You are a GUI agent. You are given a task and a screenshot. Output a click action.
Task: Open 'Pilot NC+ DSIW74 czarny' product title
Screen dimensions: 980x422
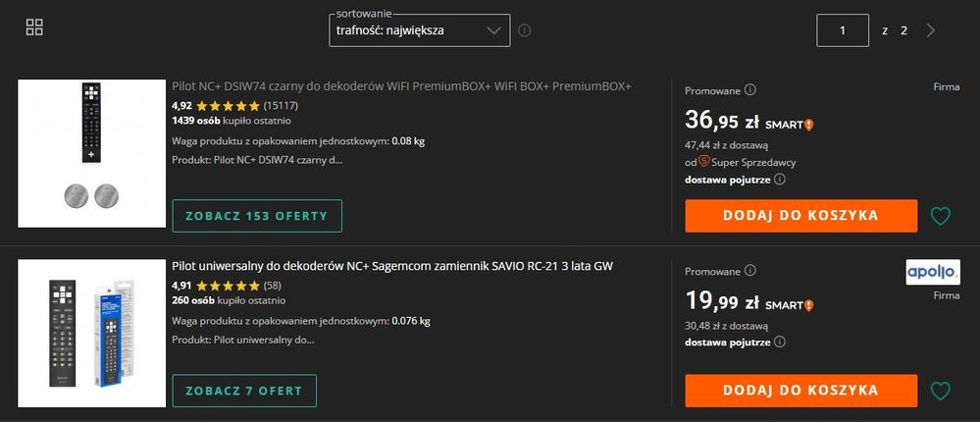(401, 86)
